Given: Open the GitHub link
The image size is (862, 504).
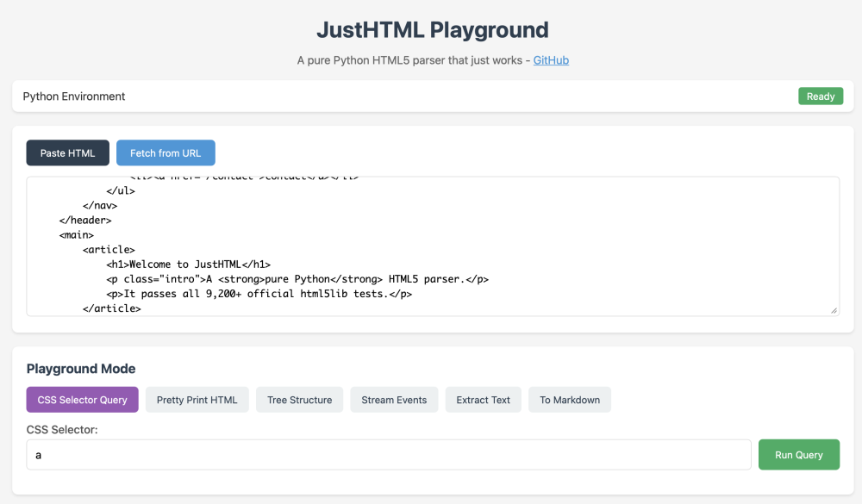Looking at the screenshot, I should (x=551, y=60).
